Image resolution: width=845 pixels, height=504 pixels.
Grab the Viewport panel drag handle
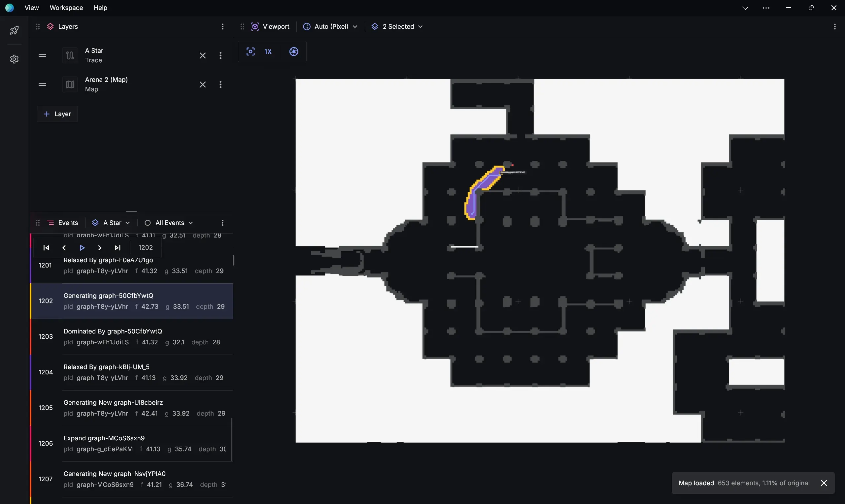[242, 26]
